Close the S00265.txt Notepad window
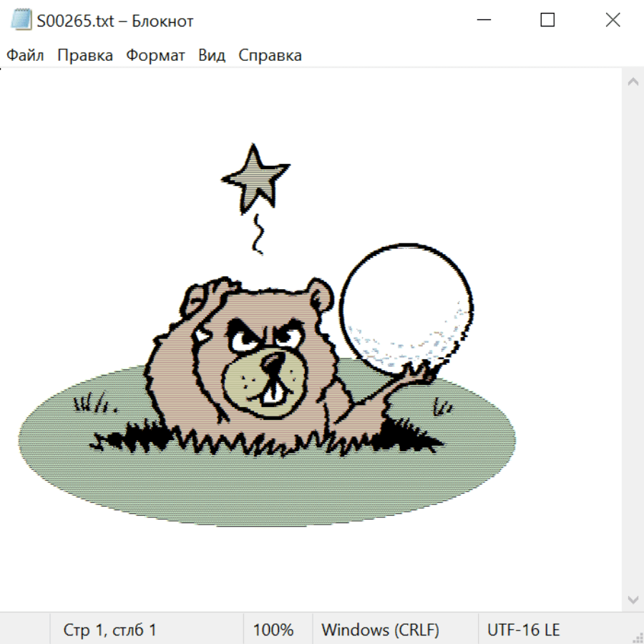Image resolution: width=644 pixels, height=644 pixels. click(x=613, y=20)
